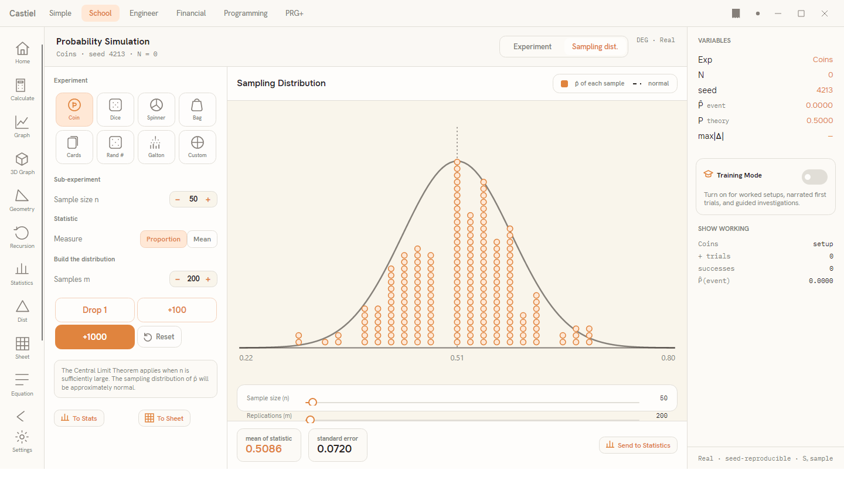The image size is (844, 504).
Task: Select the Dice experiment
Action: pos(115,110)
